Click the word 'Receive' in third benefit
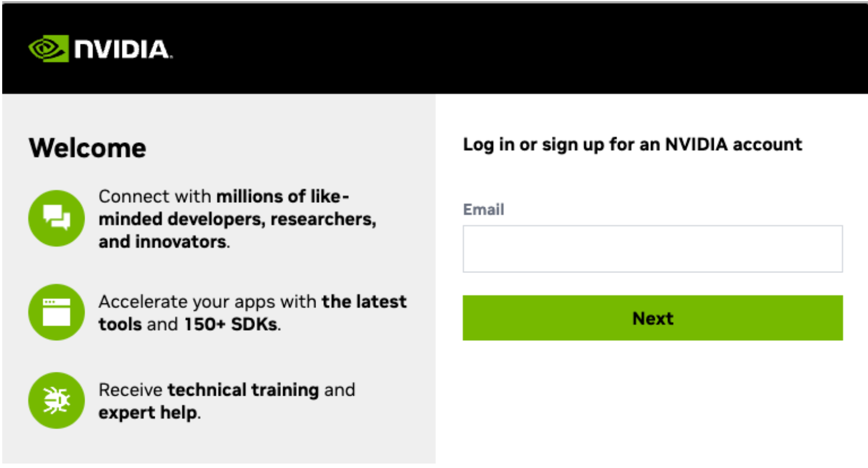 [x=130, y=390]
